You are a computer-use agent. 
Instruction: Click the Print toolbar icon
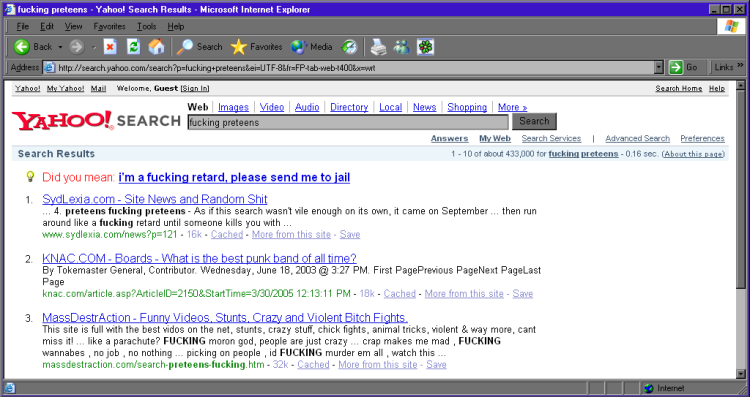pyautogui.click(x=378, y=47)
